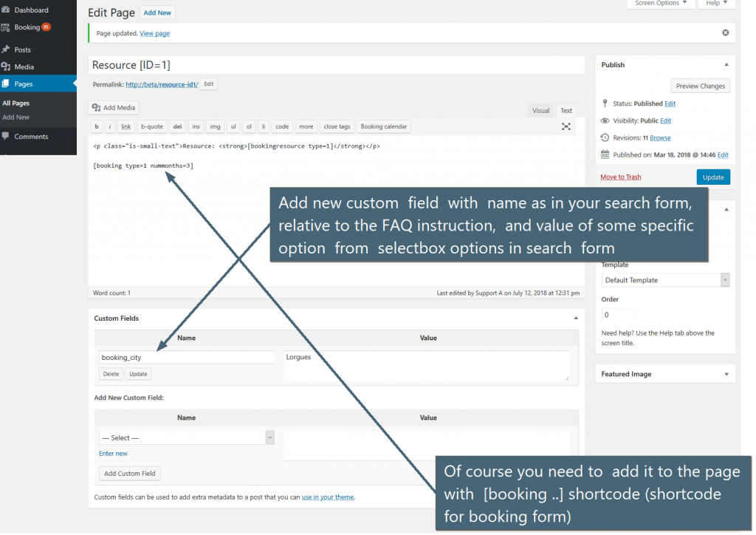The width and height of the screenshot is (756, 535).
Task: Open the Default Template dropdown
Action: (664, 279)
